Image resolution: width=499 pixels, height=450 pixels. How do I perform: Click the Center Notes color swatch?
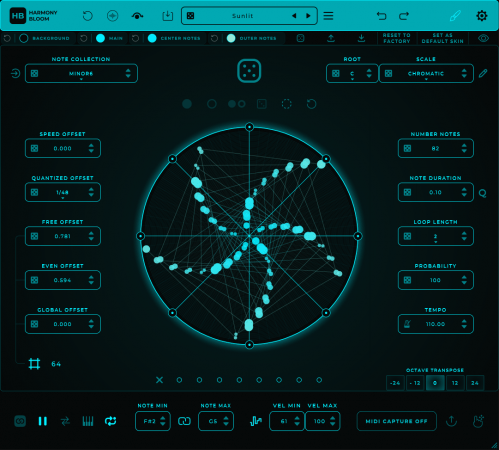(x=152, y=38)
